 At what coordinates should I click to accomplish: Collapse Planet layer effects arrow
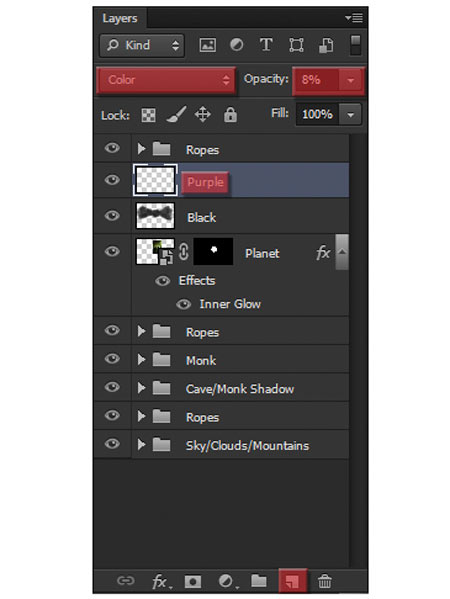[342, 252]
